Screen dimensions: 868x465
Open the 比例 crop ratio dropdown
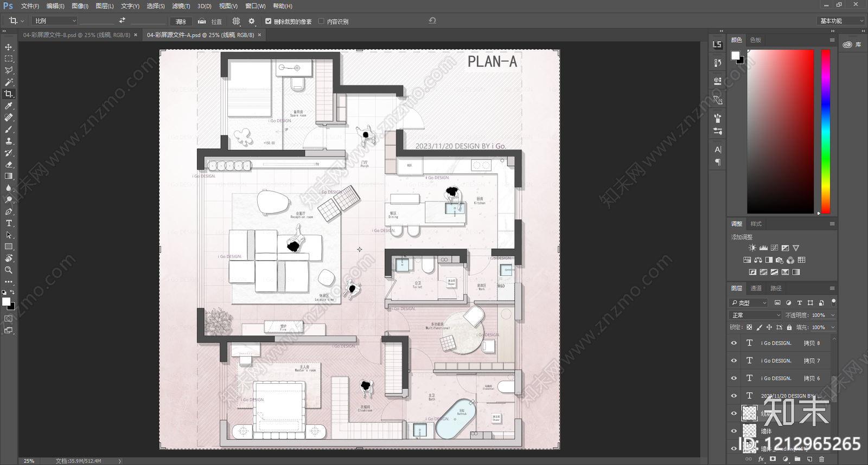point(55,21)
